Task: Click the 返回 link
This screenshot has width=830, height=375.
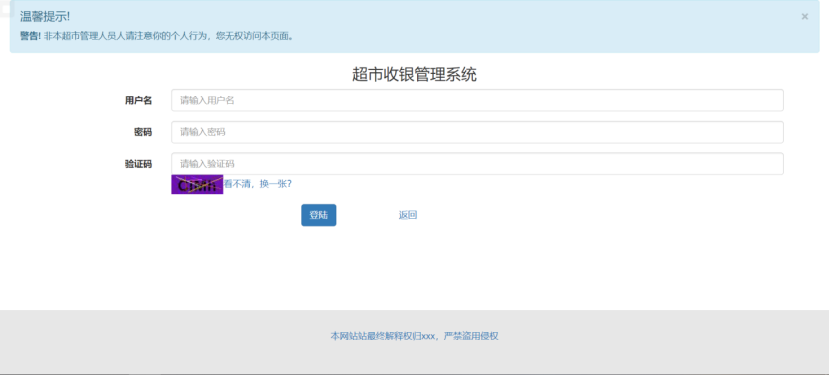Action: pyautogui.click(x=408, y=215)
